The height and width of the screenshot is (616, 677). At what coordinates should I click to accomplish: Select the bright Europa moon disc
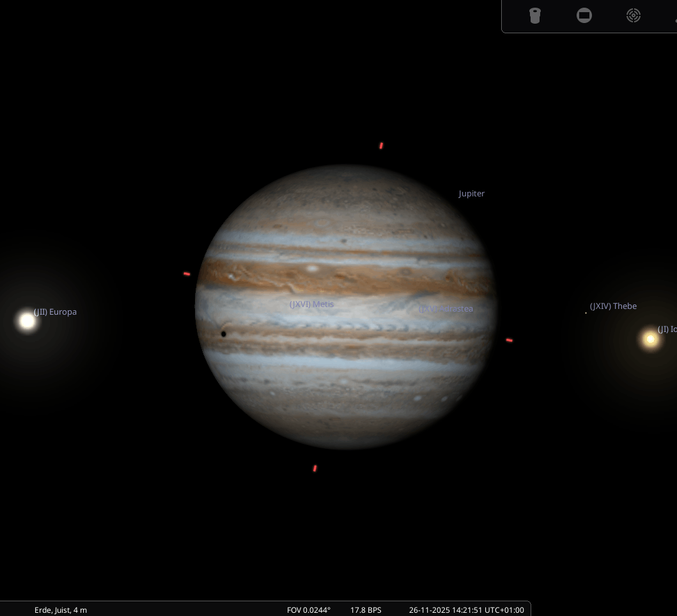tap(27, 321)
